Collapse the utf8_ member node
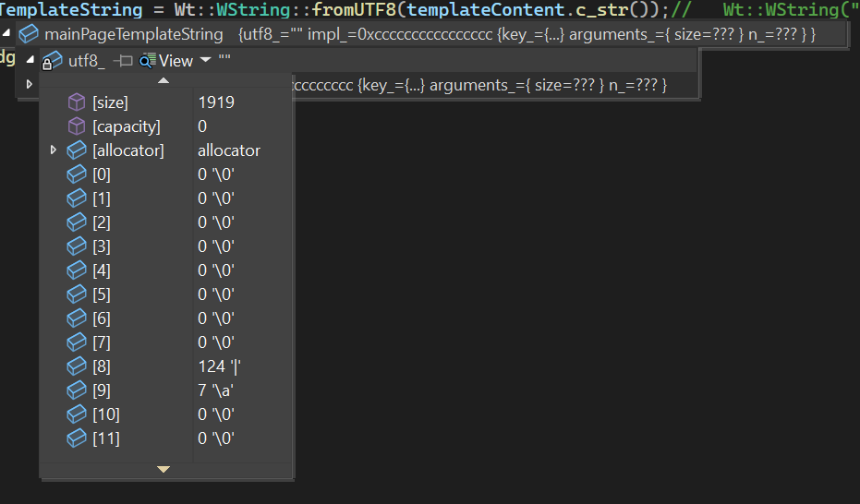Viewport: 860px width, 504px height. [30, 61]
